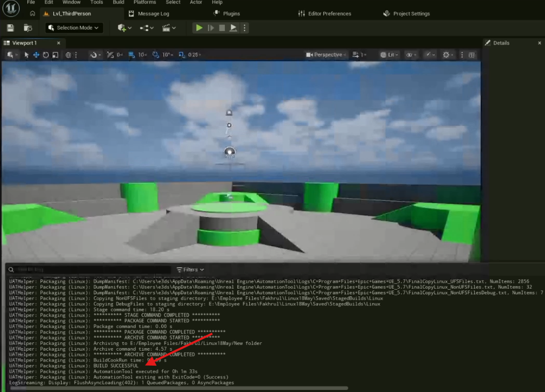Click the Stop playback button

(222, 28)
